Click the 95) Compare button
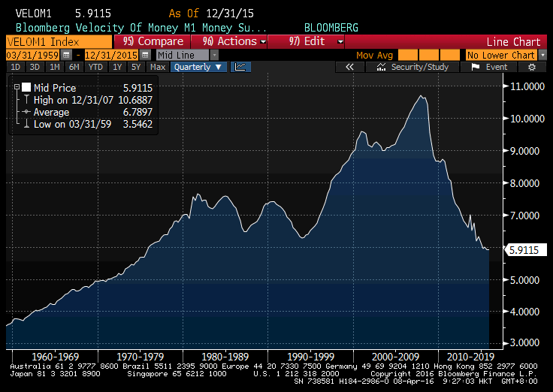Screen dimensions: 553x392 153,41
